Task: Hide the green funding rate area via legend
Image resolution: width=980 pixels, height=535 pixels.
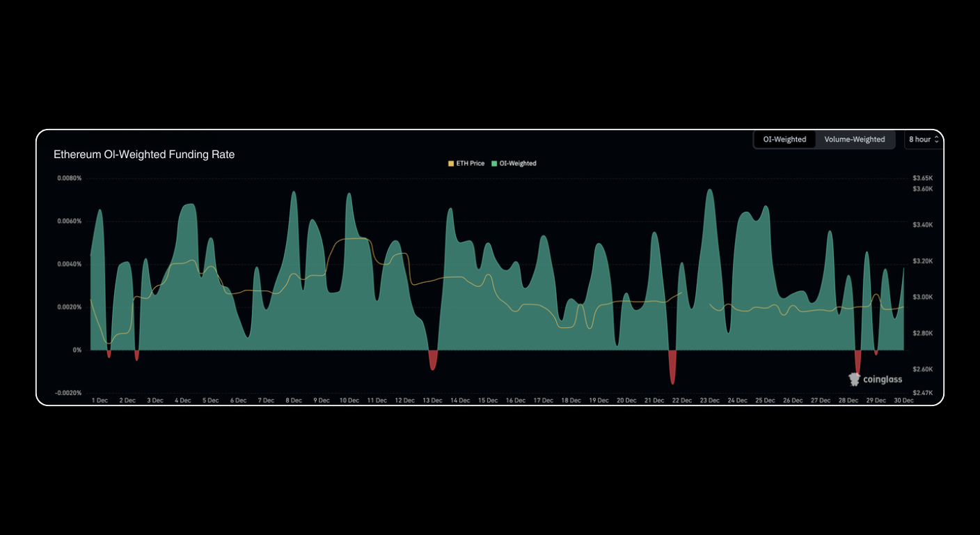Action: pos(516,163)
